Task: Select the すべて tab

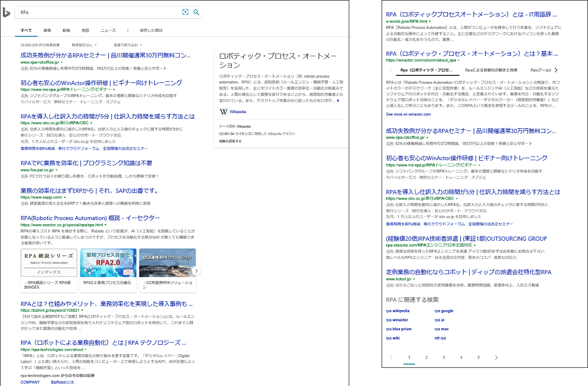Action: click(x=26, y=31)
